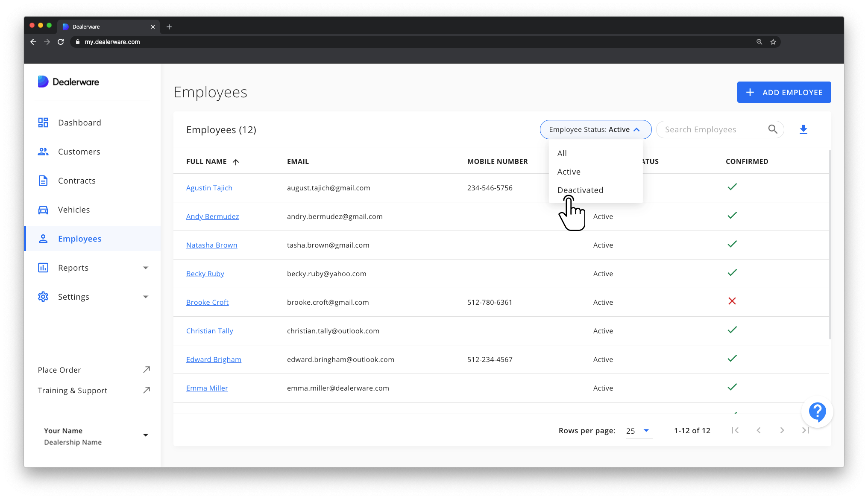Click the Reports chart icon

click(43, 268)
